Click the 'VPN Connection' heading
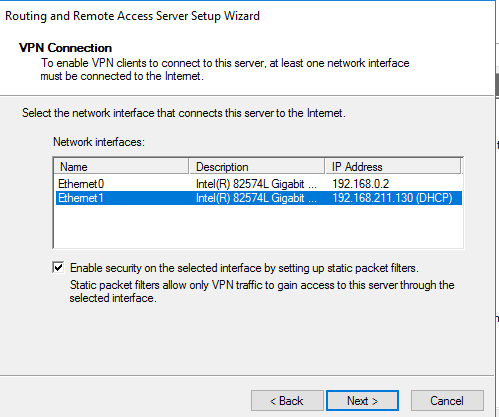This screenshot has height=417, width=499. pyautogui.click(x=65, y=48)
